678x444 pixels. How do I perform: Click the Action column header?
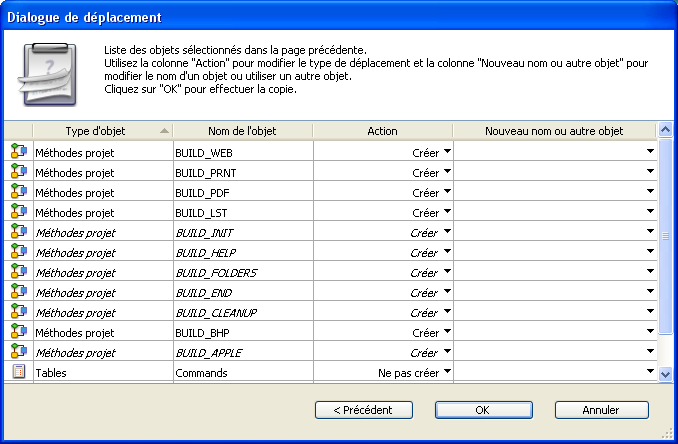pos(382,131)
